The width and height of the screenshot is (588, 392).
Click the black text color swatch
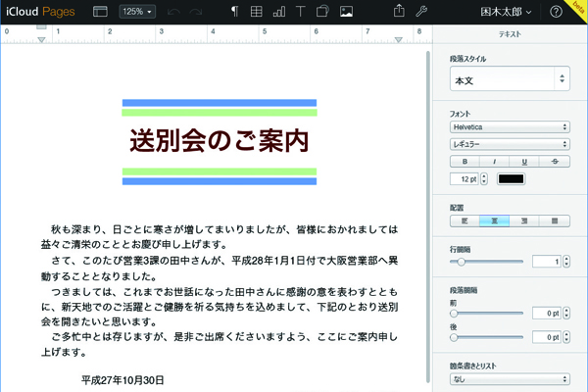point(511,179)
